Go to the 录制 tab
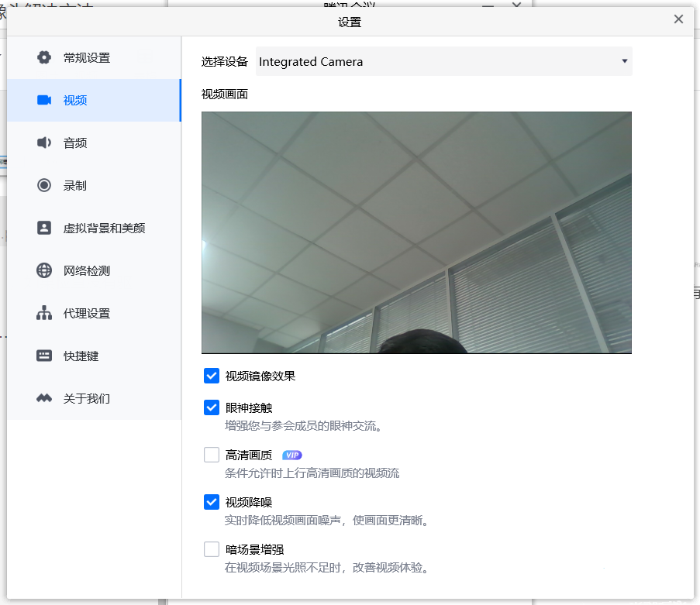 (x=95, y=185)
